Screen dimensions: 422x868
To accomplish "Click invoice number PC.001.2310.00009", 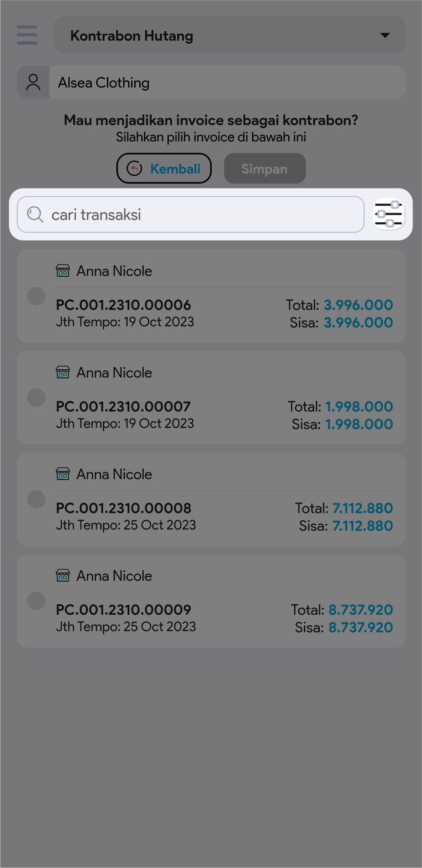I will pyautogui.click(x=123, y=610).
